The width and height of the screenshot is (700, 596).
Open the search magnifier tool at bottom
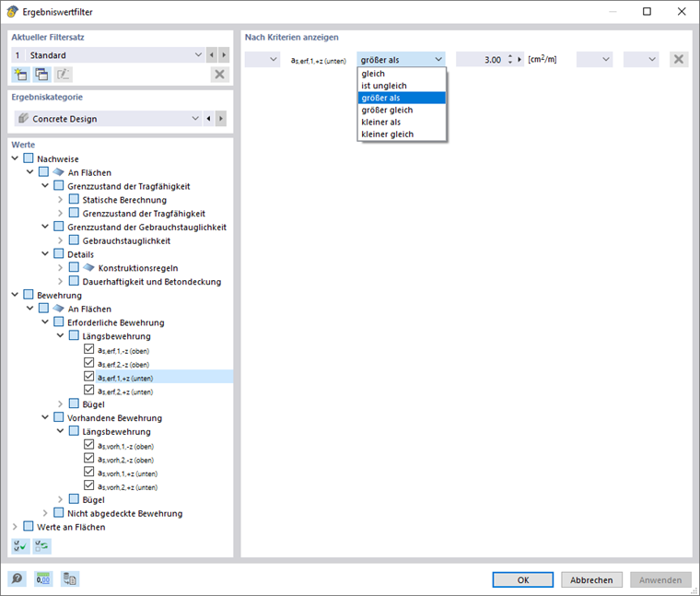(x=17, y=579)
